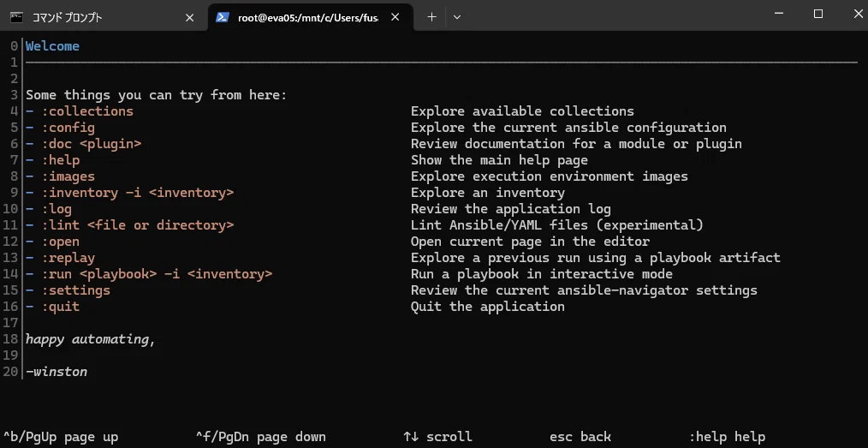The image size is (868, 448).
Task: Click the ^f/PgDn page down hint
Action: click(x=261, y=437)
